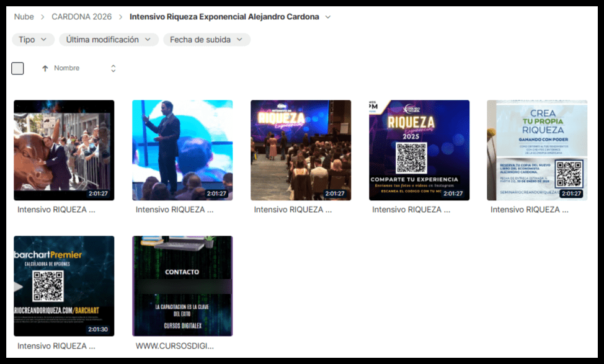Go to Nube in the breadcrumb
Screen dimensions: 604x364
pyautogui.click(x=24, y=17)
